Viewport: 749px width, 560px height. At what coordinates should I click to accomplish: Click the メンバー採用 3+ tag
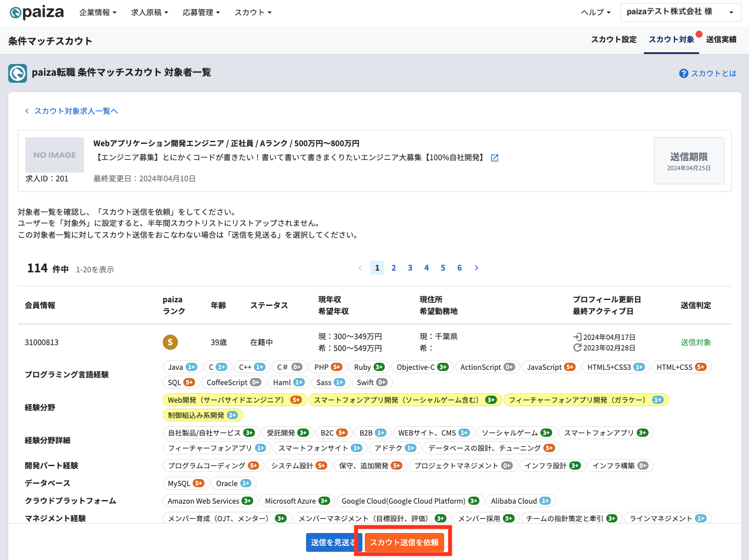point(485,518)
